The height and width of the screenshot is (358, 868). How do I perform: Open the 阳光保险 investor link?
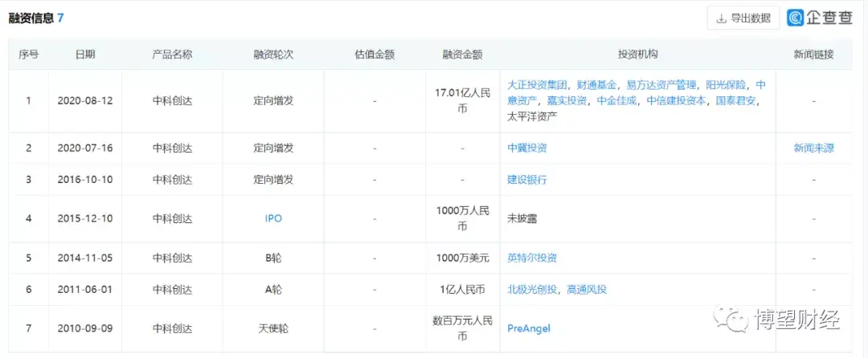726,86
